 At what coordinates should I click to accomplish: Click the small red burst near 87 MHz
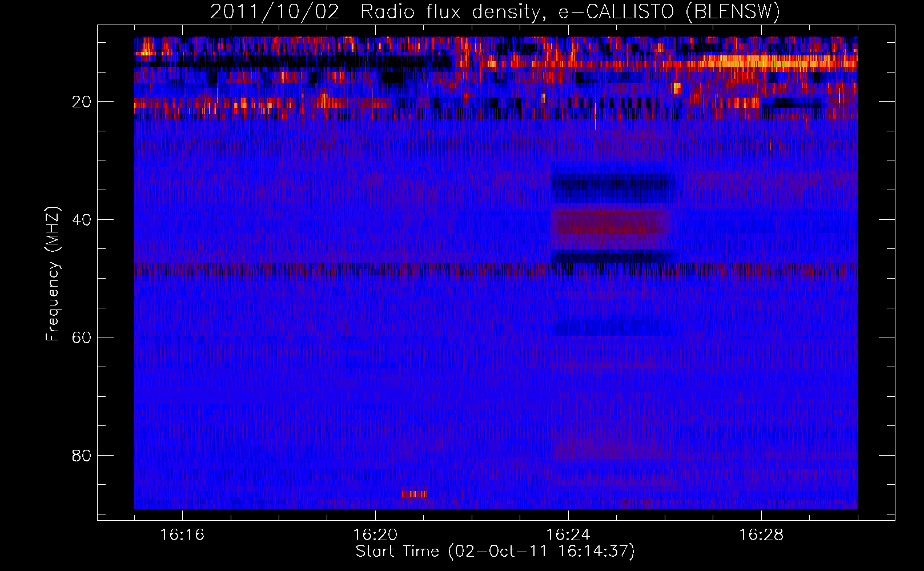414,494
